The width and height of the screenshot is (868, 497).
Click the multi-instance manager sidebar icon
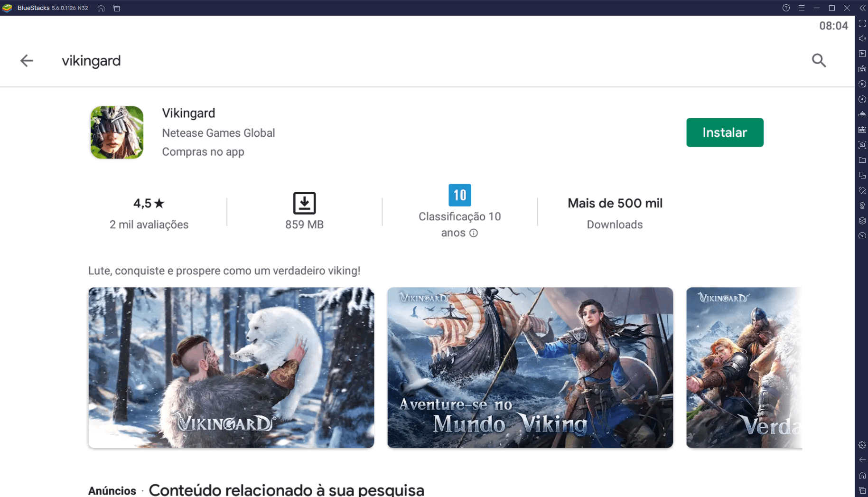pos(862,175)
